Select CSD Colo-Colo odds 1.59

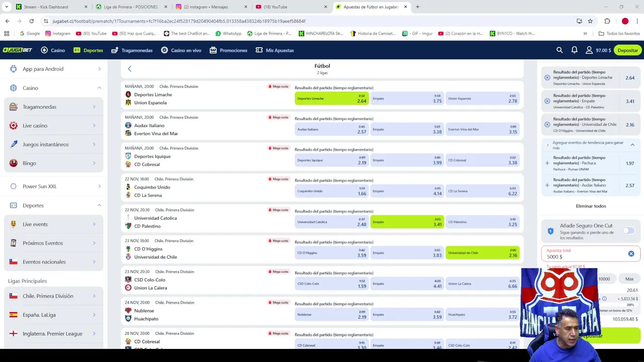pyautogui.click(x=332, y=284)
